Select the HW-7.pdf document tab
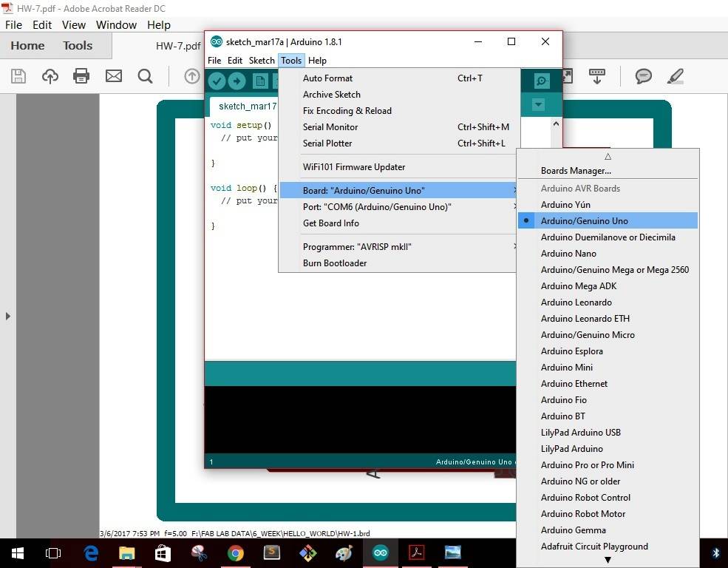This screenshot has height=568, width=728. tap(178, 46)
